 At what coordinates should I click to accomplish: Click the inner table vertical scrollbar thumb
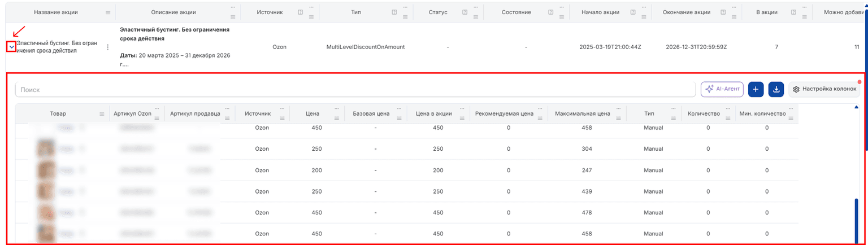[857, 220]
